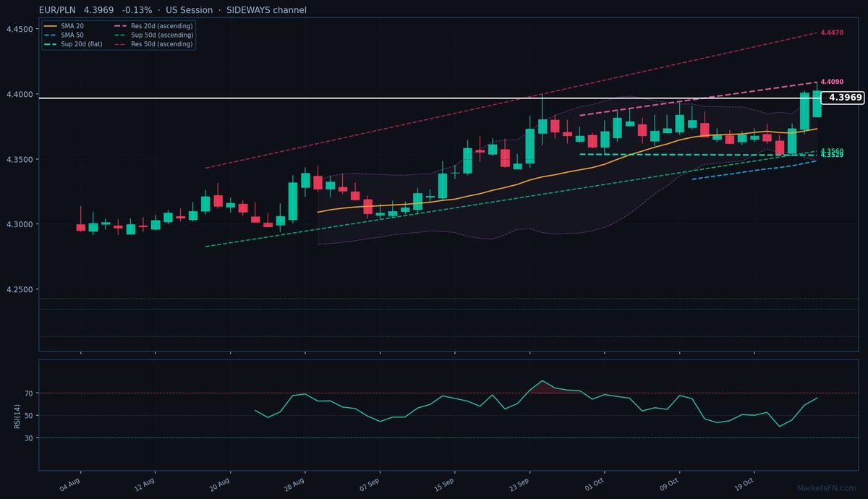Click the RSI 30 level label
868x499 pixels.
click(x=29, y=438)
